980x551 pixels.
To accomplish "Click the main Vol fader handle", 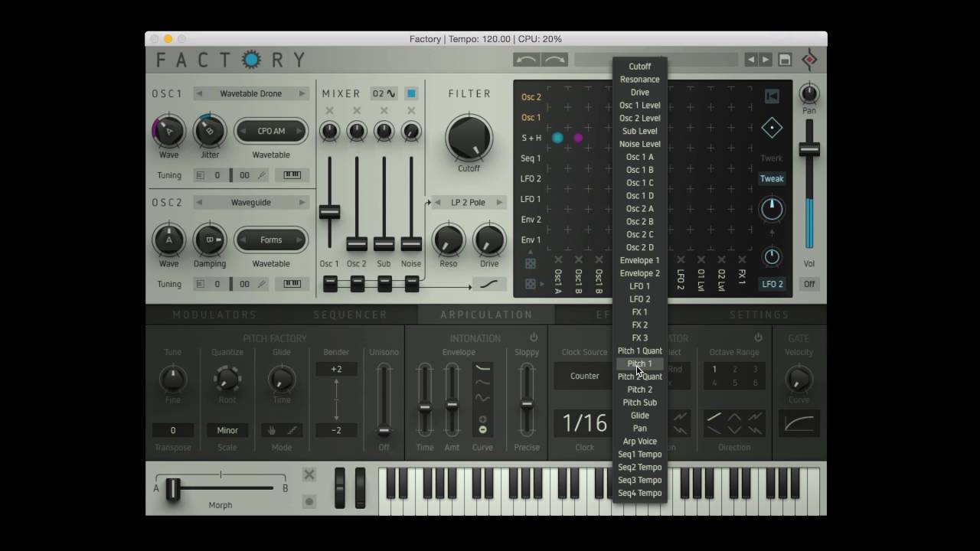I will (x=809, y=150).
